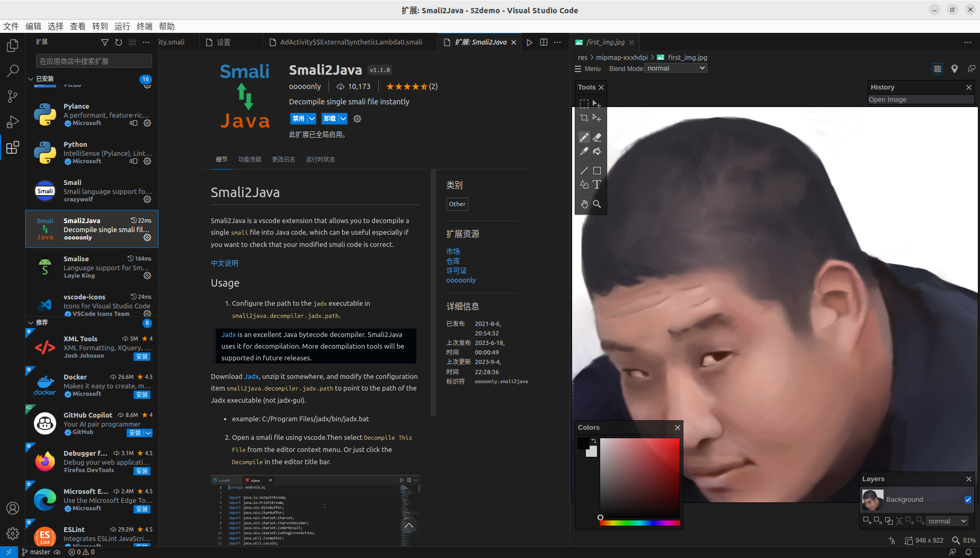Click the master branch indicator in status bar
This screenshot has height=558, width=980.
tap(36, 552)
